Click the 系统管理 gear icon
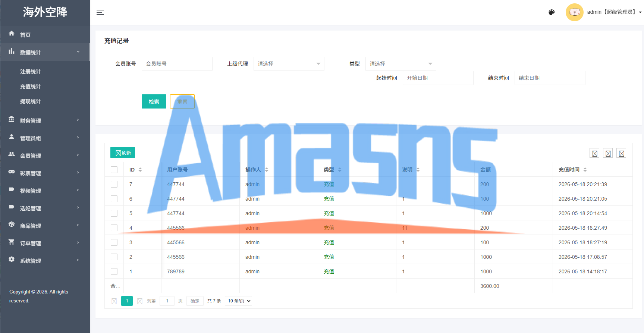This screenshot has height=333, width=644. 12,260
